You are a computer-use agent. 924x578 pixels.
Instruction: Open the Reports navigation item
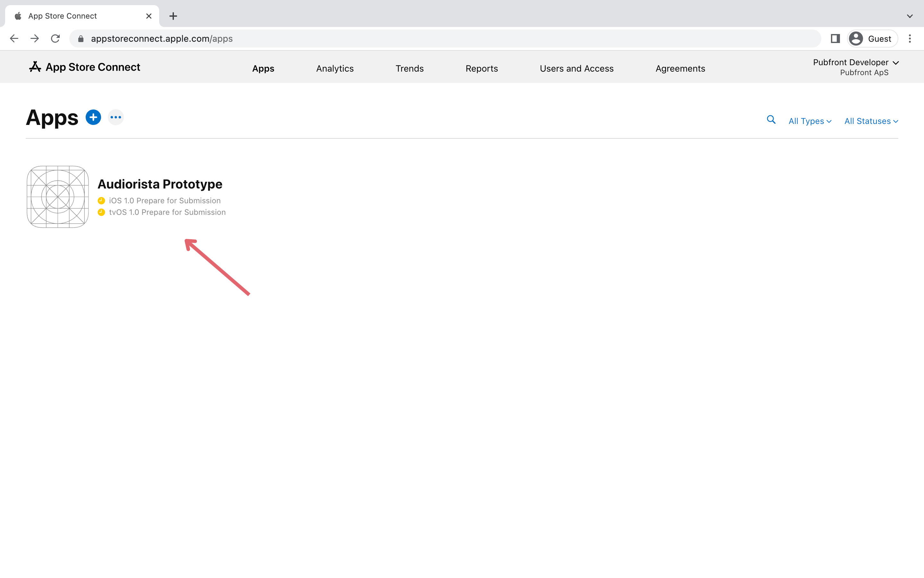tap(482, 68)
